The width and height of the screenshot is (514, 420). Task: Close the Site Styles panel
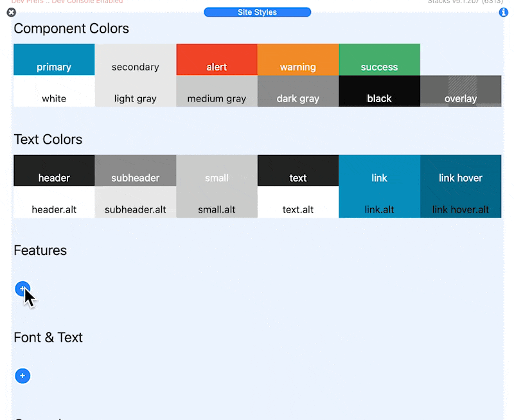click(x=11, y=12)
